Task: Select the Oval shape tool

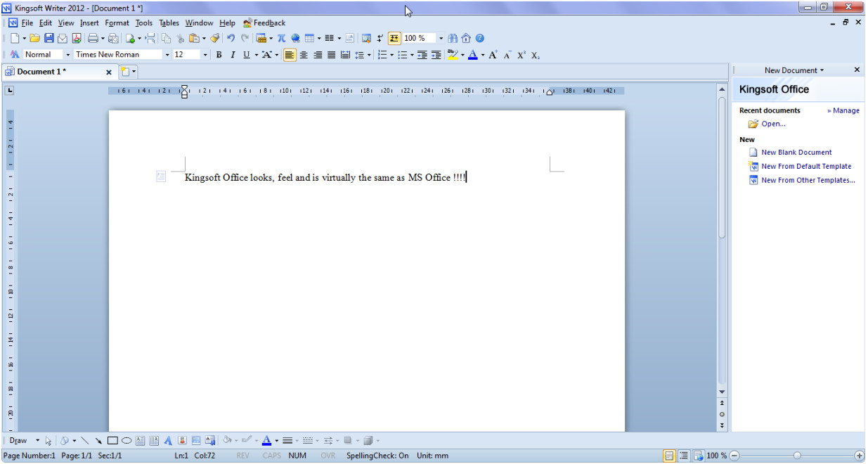Action: point(127,441)
